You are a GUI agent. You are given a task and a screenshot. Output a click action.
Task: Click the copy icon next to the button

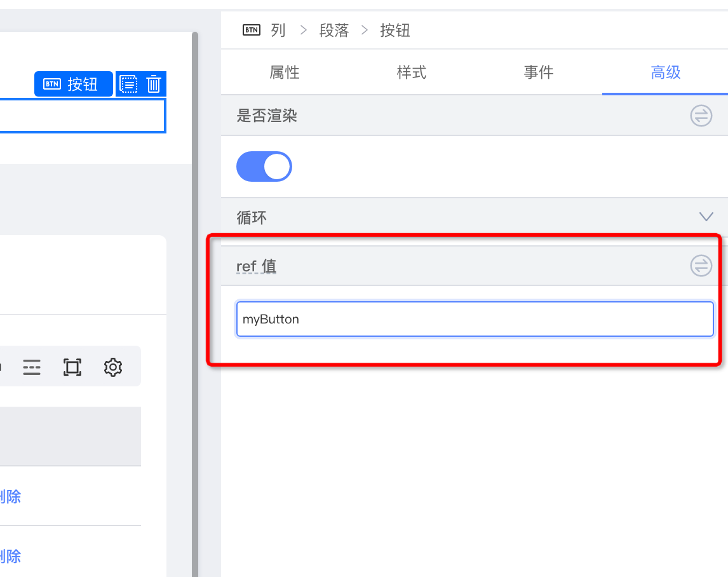coord(128,84)
